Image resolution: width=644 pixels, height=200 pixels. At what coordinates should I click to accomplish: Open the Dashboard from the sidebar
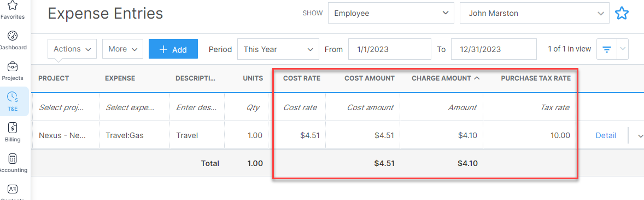coord(13,41)
